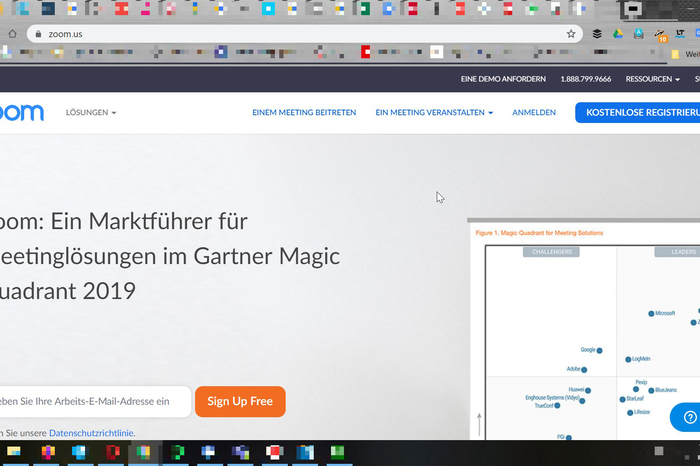Click the padlock site info icon
Viewport: 700px width, 466px height.
(38, 34)
